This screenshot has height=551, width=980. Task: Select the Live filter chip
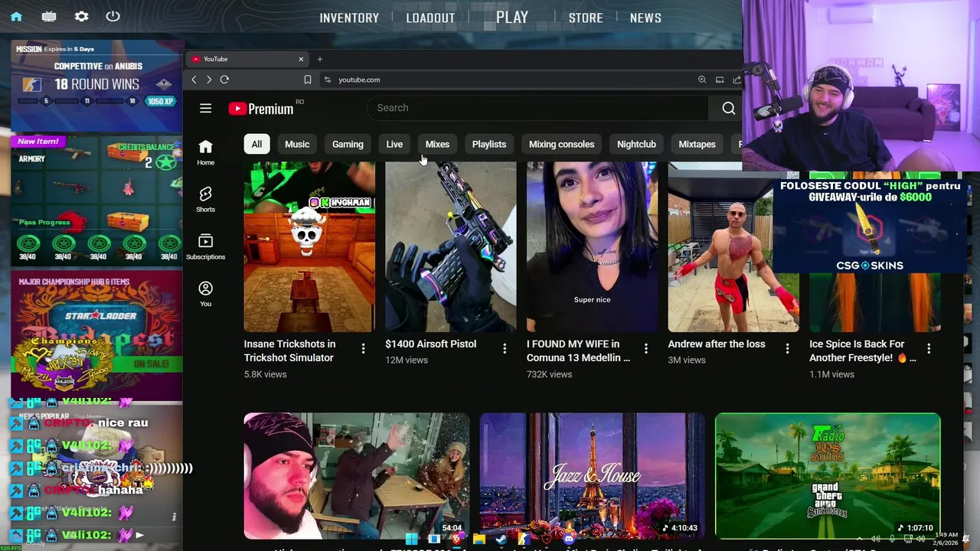click(394, 144)
